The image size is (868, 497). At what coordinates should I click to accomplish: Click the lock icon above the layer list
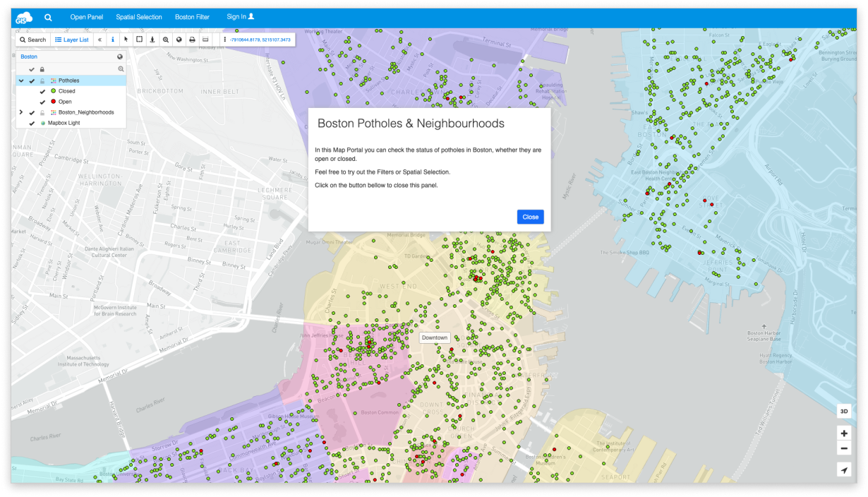point(42,68)
